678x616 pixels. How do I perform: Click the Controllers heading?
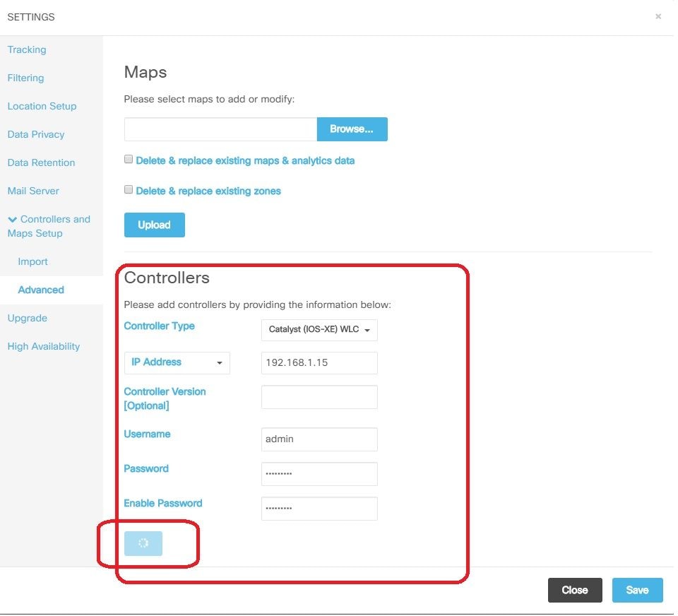click(167, 278)
